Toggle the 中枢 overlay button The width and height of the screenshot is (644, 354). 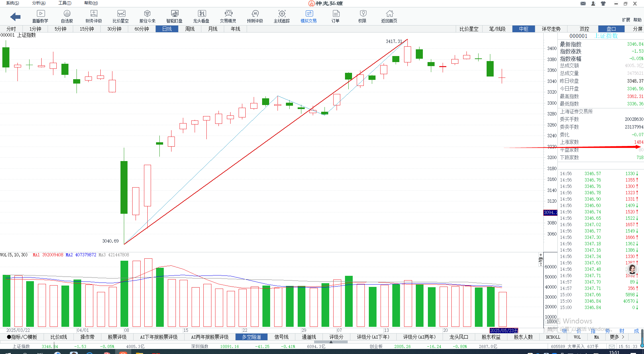click(524, 29)
